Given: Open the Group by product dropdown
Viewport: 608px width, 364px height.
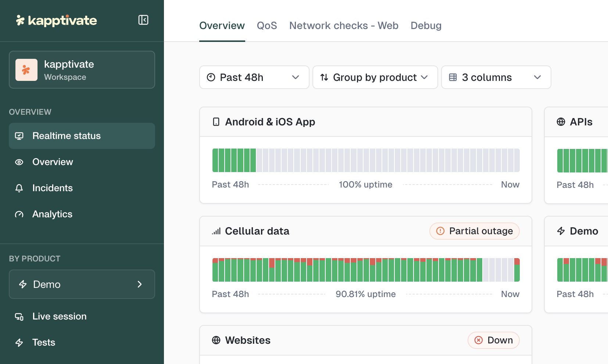Looking at the screenshot, I should [x=375, y=77].
